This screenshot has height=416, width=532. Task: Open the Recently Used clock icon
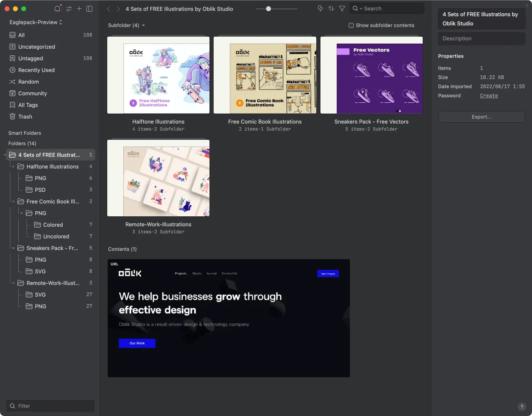[12, 70]
